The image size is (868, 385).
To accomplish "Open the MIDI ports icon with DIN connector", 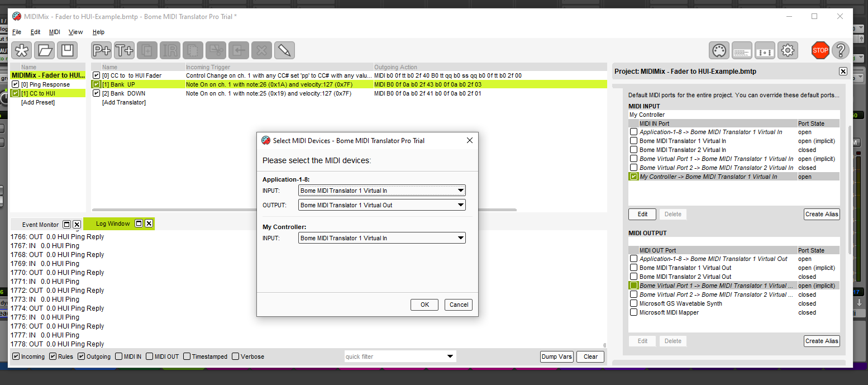I will (719, 50).
